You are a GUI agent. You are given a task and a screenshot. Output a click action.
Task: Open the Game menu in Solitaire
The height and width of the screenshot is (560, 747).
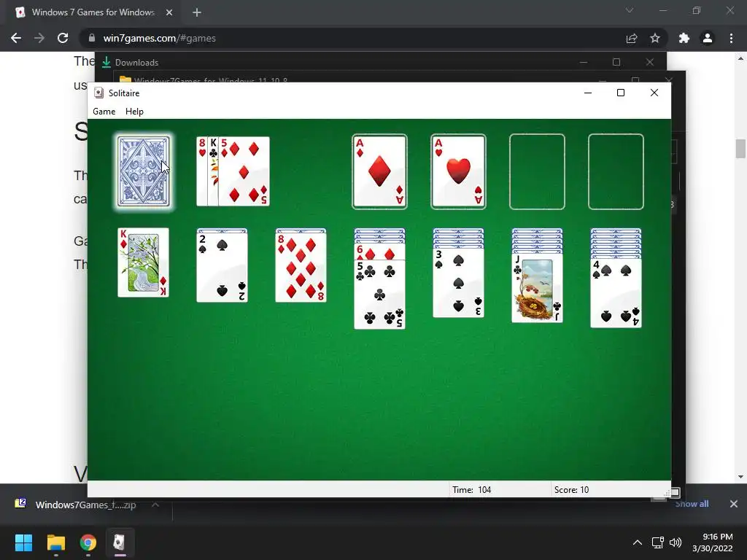[104, 112]
